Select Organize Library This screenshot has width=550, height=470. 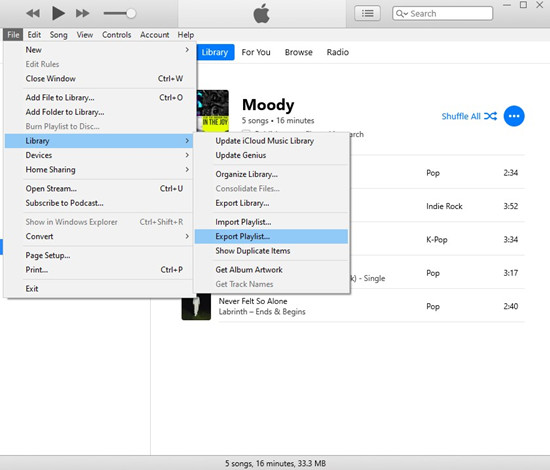tap(271, 174)
